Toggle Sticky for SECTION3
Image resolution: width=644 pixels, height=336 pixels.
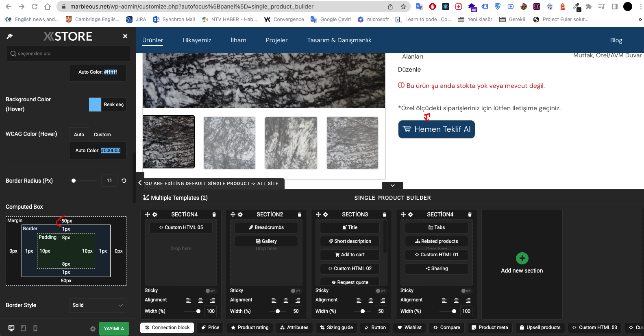click(x=381, y=291)
